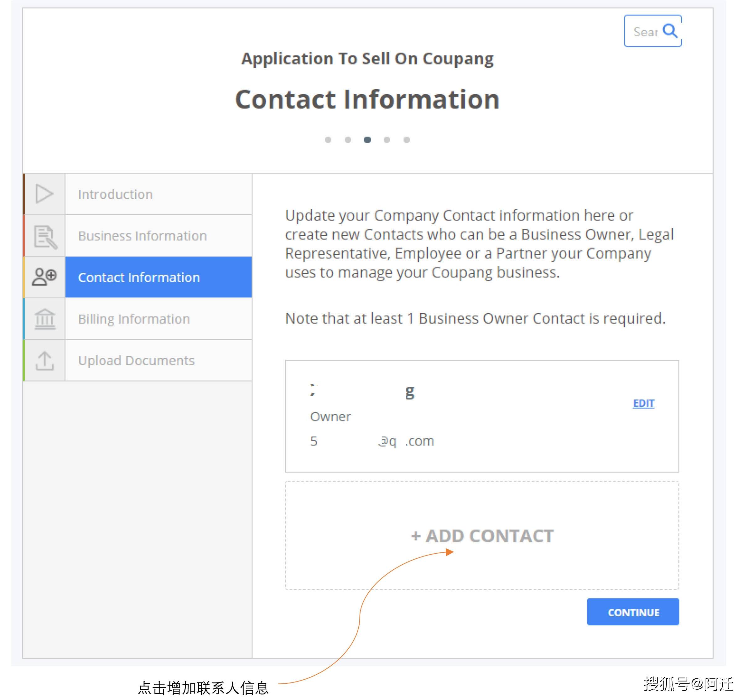753x700 pixels.
Task: Click the Contact Information person-add icon
Action: tap(44, 276)
